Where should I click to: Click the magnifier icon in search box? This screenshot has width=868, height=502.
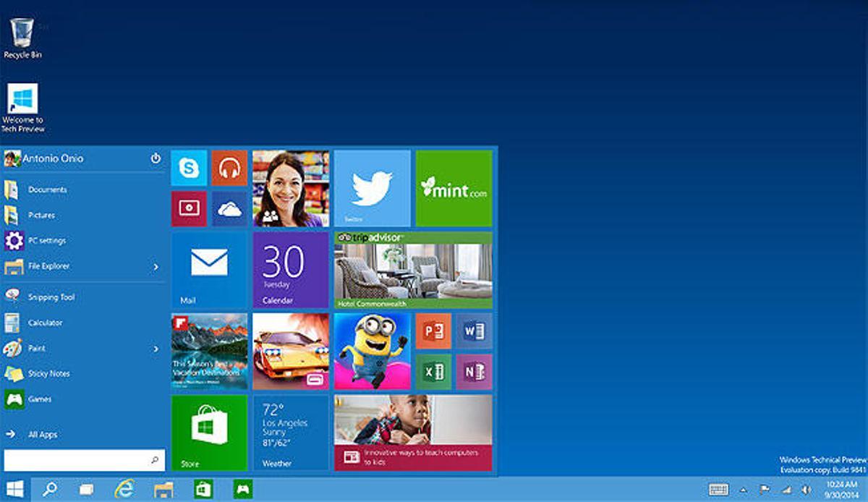click(155, 460)
